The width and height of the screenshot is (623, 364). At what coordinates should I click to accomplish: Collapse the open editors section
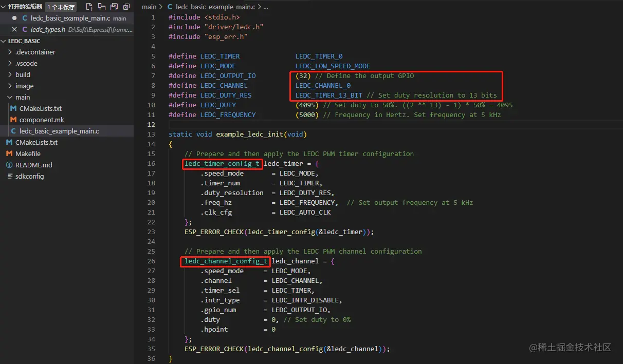coord(4,7)
